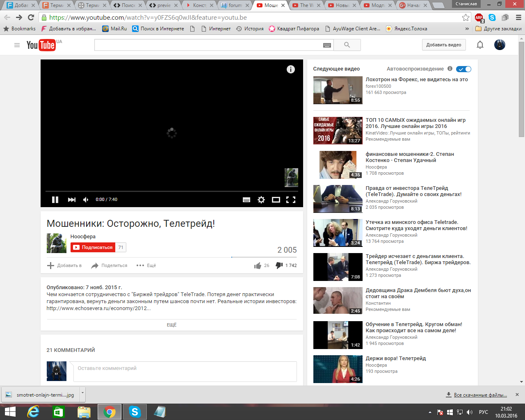
Task: Click the search magnifier button
Action: [x=347, y=45]
